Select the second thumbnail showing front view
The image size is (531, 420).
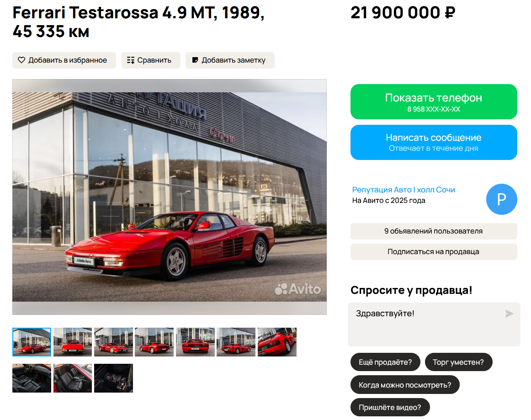pyautogui.click(x=73, y=342)
